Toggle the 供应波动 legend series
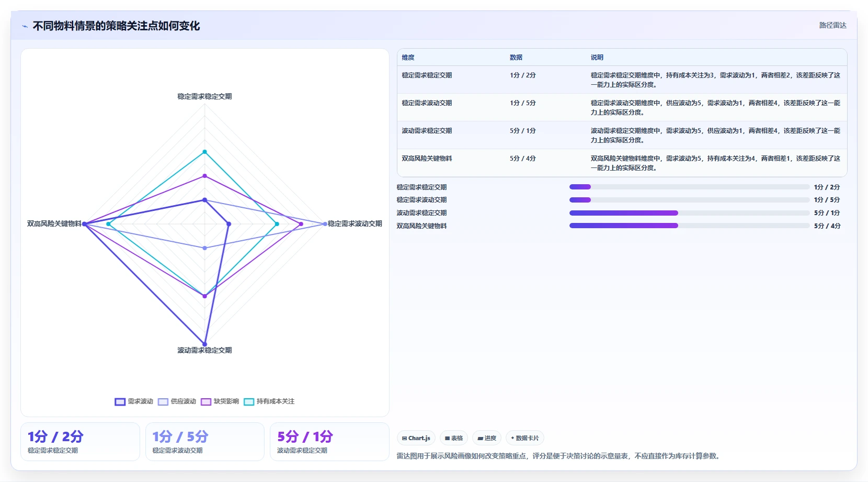The image size is (868, 482). pos(177,401)
